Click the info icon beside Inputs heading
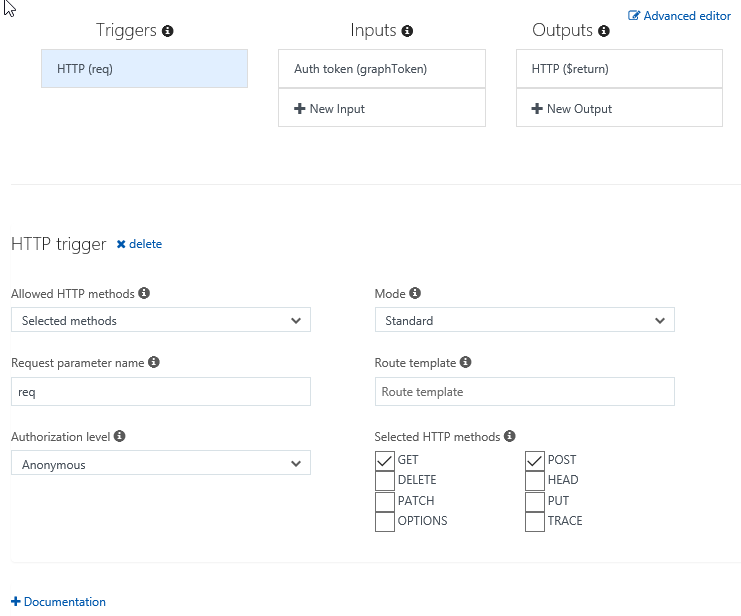Viewport: 741px width, 616px height. coord(408,31)
